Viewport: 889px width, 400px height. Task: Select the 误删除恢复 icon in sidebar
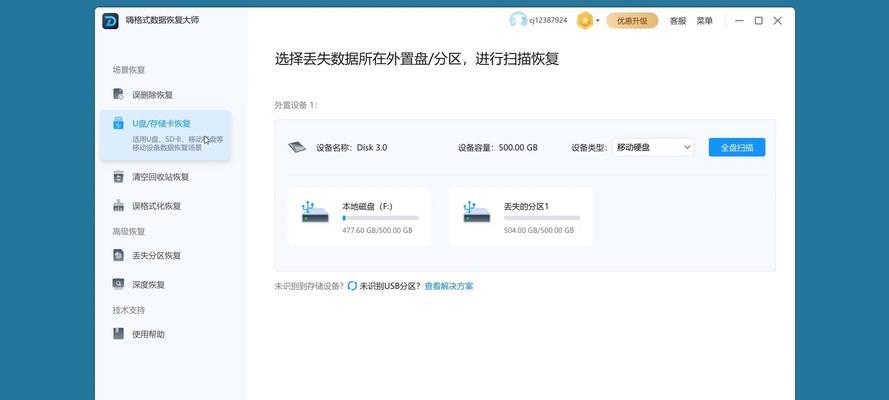click(x=118, y=94)
